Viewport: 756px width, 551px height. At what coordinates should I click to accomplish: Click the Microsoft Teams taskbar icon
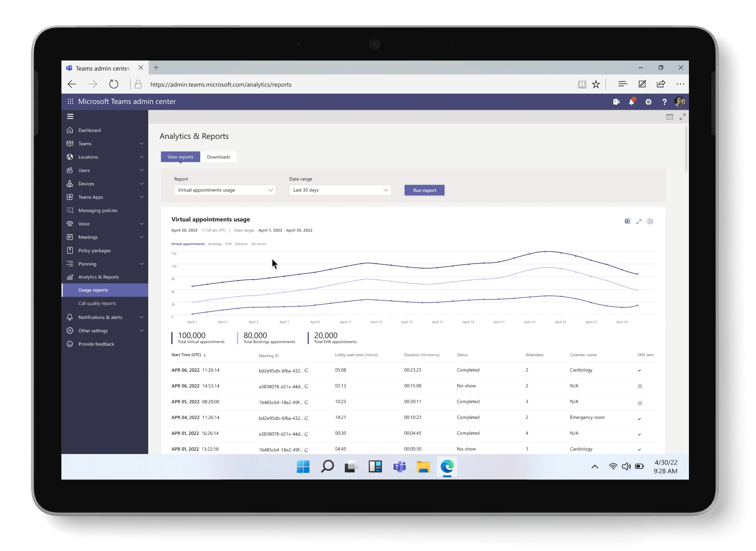coord(399,466)
